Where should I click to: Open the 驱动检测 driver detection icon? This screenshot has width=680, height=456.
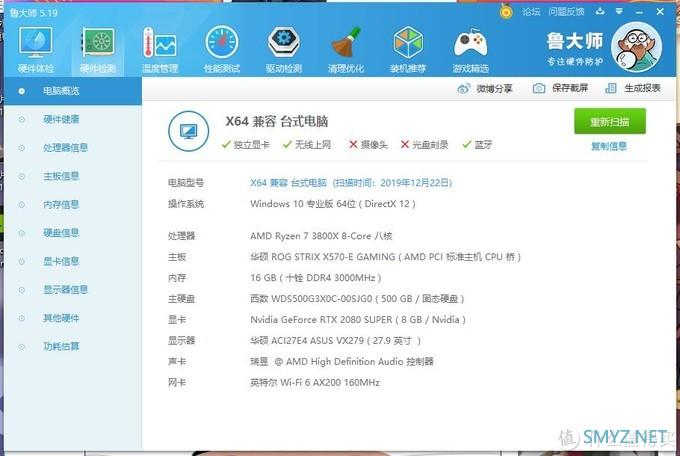pos(284,49)
